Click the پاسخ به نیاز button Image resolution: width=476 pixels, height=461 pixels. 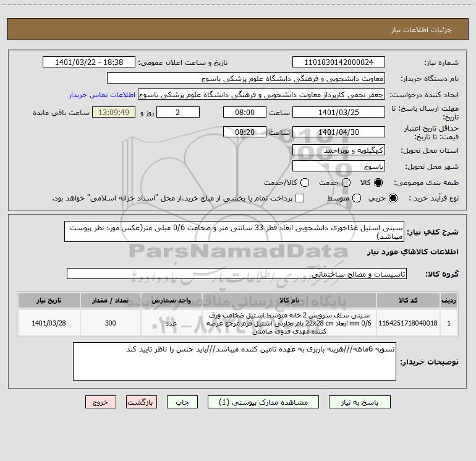[x=359, y=402]
